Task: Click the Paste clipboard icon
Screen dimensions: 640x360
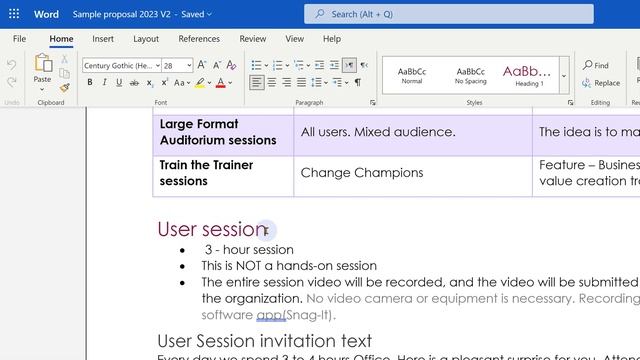Action: [43, 63]
